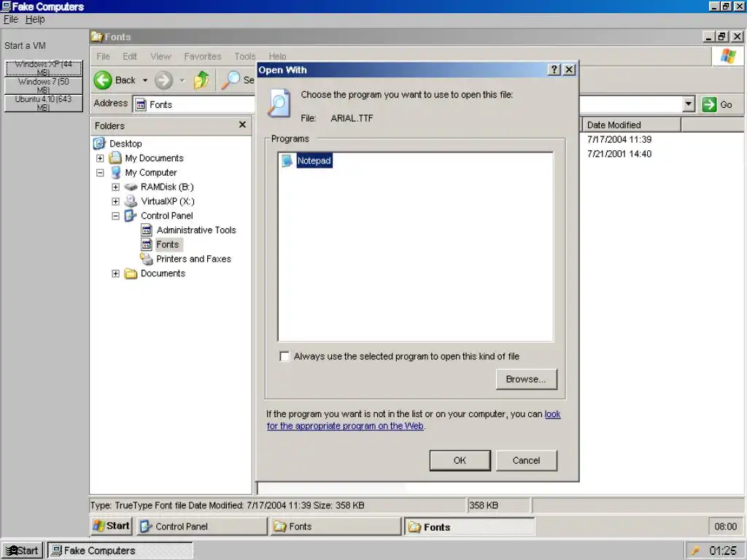Select My Documents folder icon
Screen dimensions: 747x560
tap(115, 157)
